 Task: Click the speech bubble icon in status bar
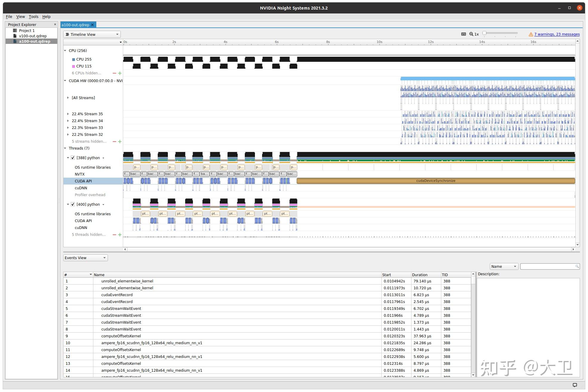point(575,385)
